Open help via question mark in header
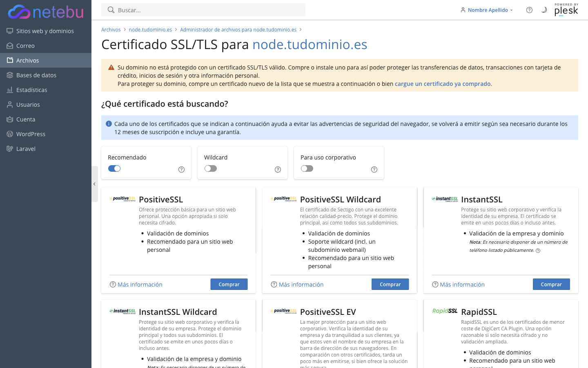The image size is (588, 368). point(529,10)
